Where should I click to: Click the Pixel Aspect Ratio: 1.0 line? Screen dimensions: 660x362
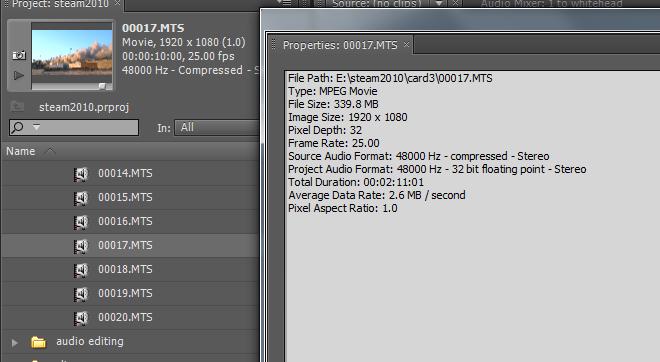(343, 208)
